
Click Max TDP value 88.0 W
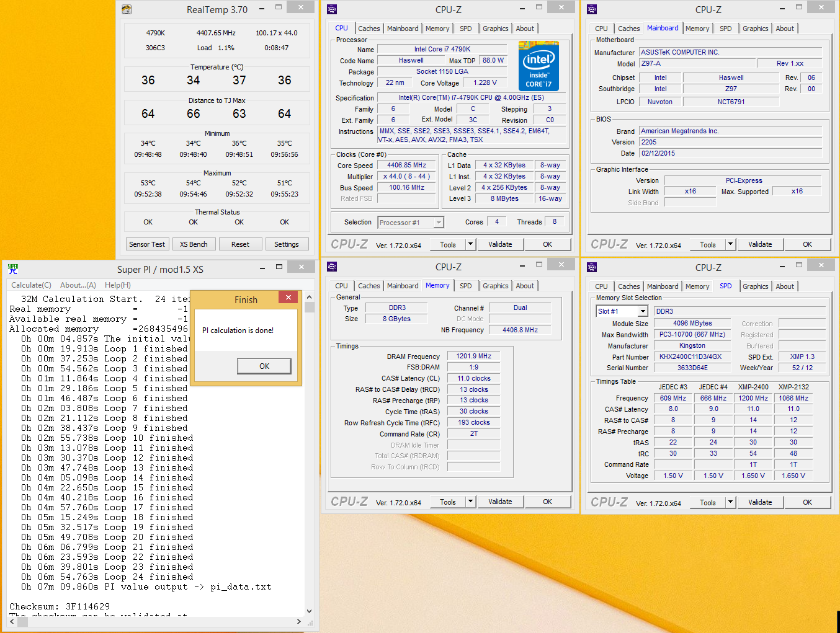pyautogui.click(x=493, y=60)
